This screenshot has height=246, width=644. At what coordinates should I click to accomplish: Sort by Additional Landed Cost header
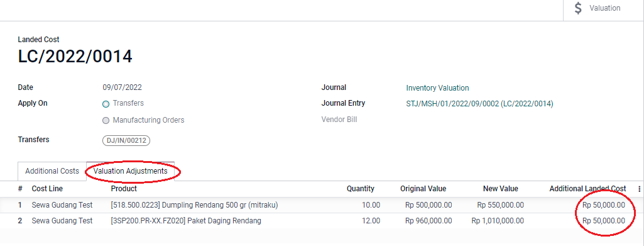tap(587, 189)
